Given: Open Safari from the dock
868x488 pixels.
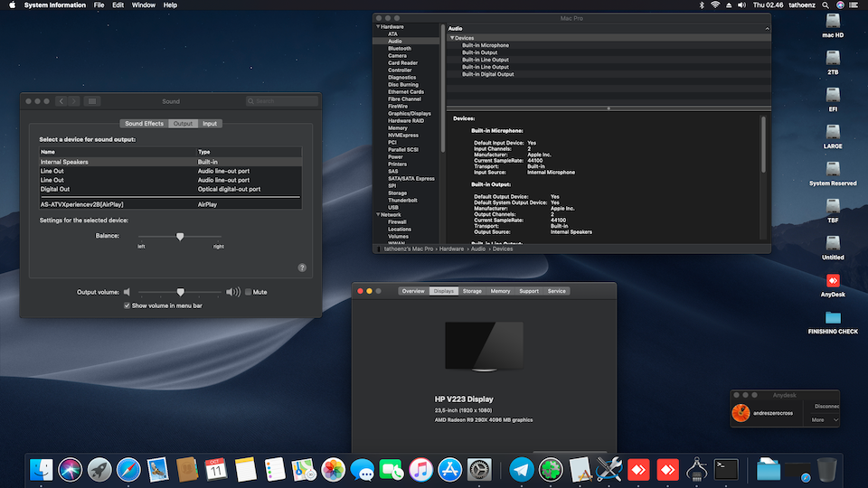Looking at the screenshot, I should tap(128, 470).
